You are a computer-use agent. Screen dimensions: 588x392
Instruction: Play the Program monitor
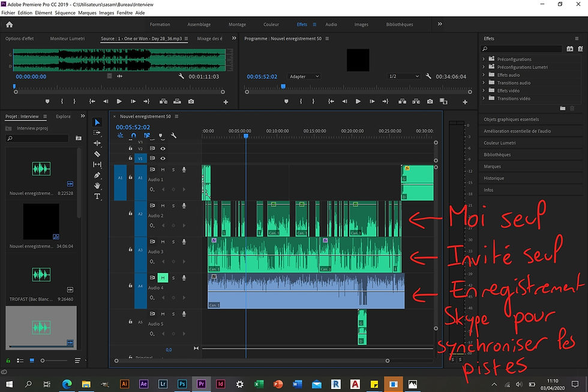pos(358,101)
